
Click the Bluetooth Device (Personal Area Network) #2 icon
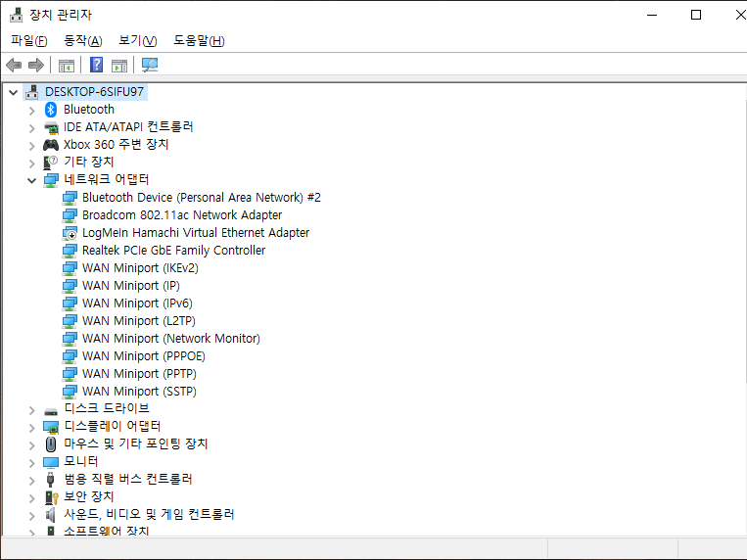click(x=70, y=198)
